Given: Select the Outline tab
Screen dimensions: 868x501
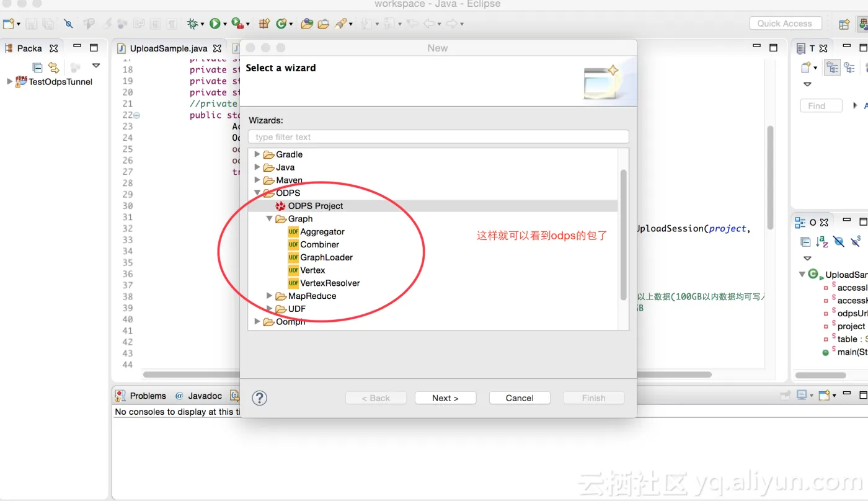Looking at the screenshot, I should coord(813,222).
